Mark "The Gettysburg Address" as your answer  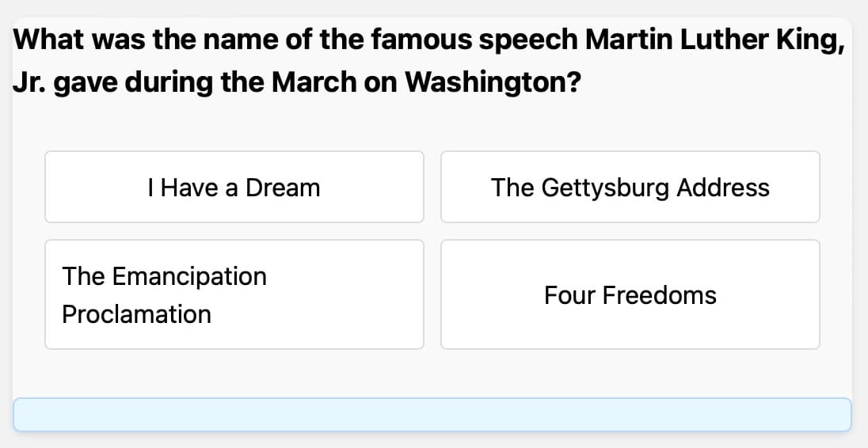630,188
